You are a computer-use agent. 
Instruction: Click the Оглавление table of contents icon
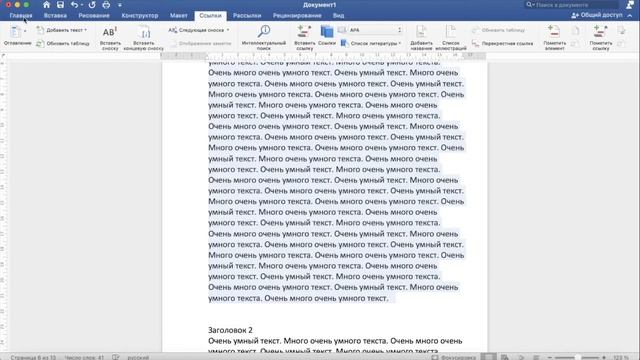(16, 32)
